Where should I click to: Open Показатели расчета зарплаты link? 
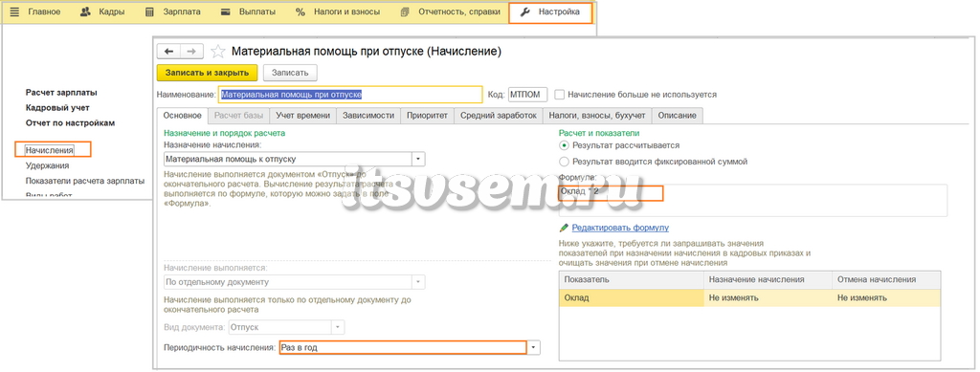point(85,181)
